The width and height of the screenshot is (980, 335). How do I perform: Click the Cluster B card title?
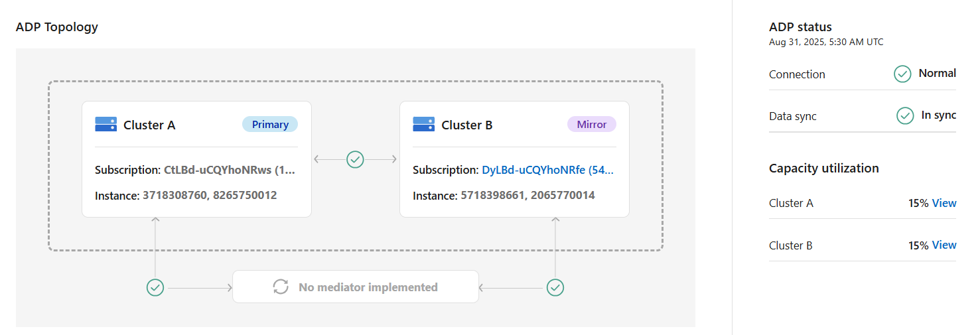pyautogui.click(x=467, y=125)
